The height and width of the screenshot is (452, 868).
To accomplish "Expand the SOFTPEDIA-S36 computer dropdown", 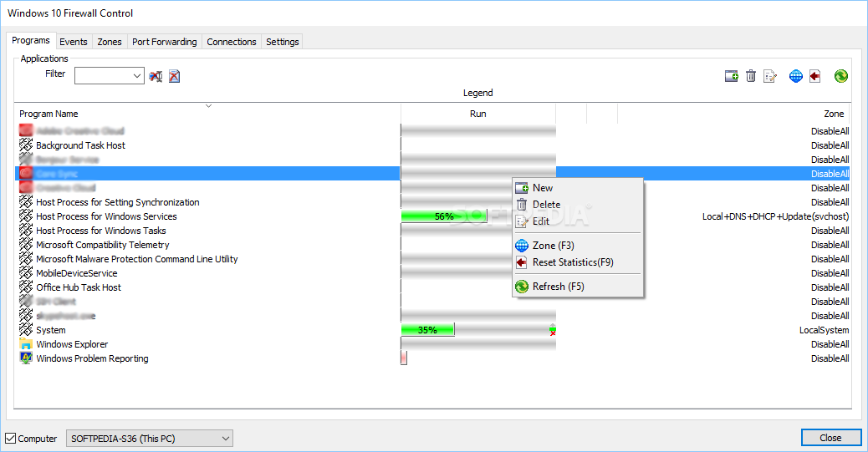I will pos(225,438).
